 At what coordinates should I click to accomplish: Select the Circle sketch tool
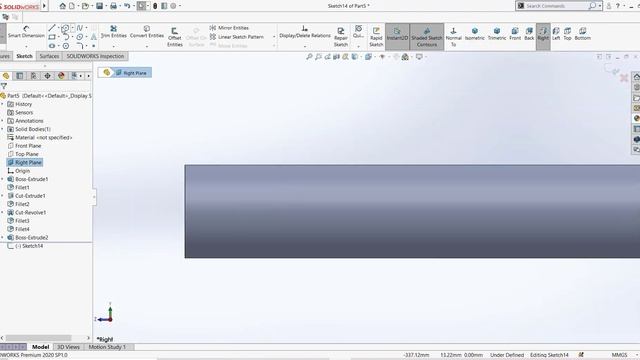tap(65, 28)
